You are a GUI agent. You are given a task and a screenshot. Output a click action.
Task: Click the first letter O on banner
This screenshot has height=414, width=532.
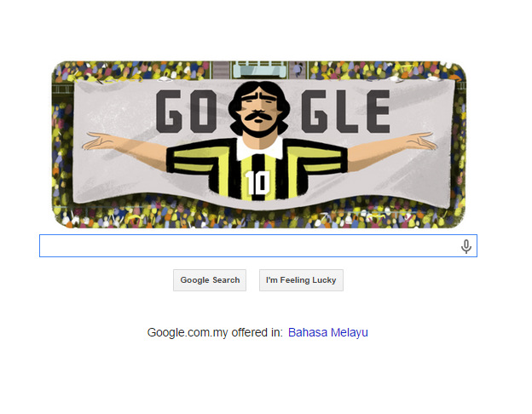coord(203,112)
